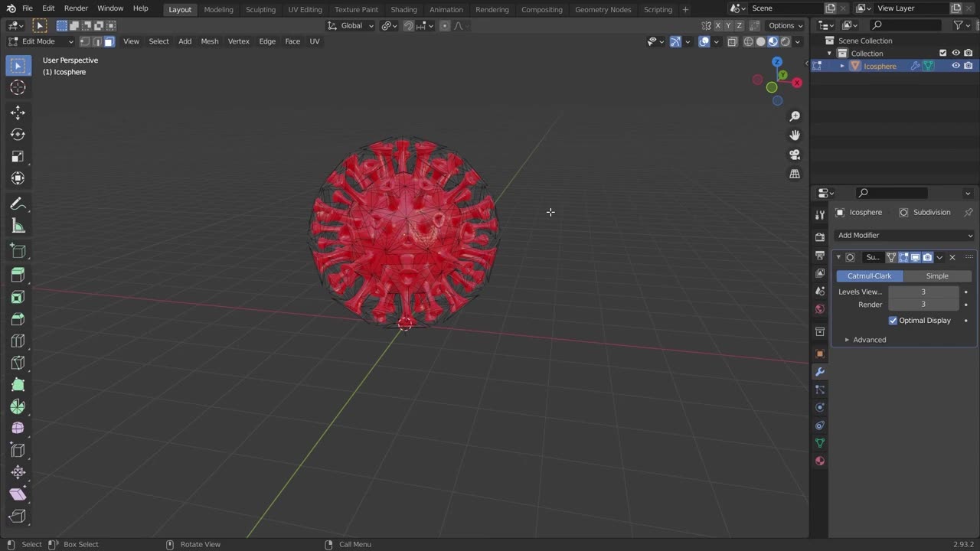The width and height of the screenshot is (980, 551).
Task: Uncheck Collection exclude checkbox in outliner
Action: click(x=943, y=53)
